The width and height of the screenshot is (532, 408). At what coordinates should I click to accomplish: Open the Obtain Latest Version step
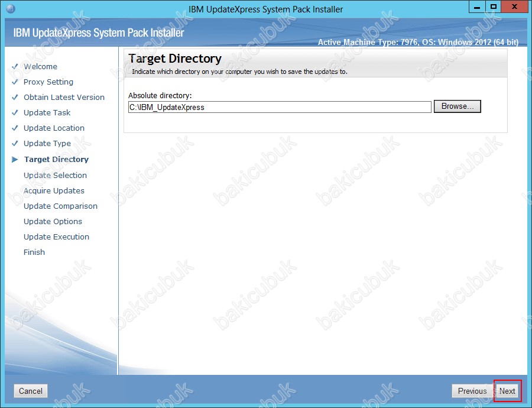coord(64,98)
